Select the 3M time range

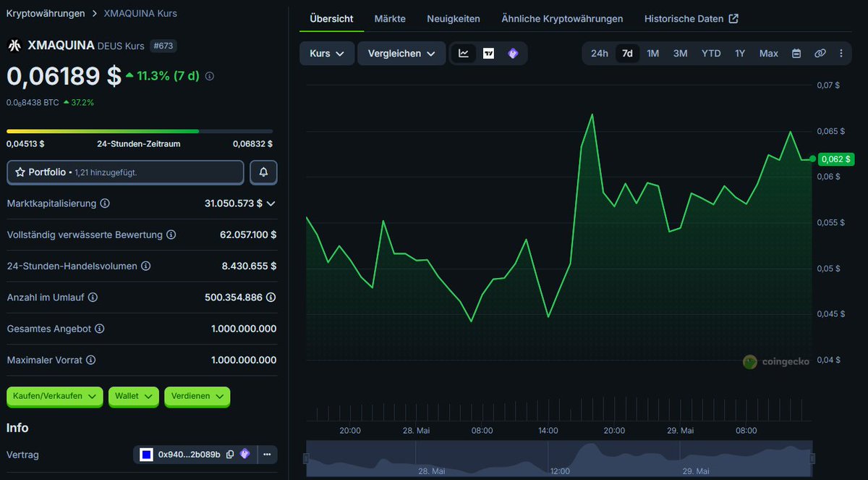click(681, 54)
